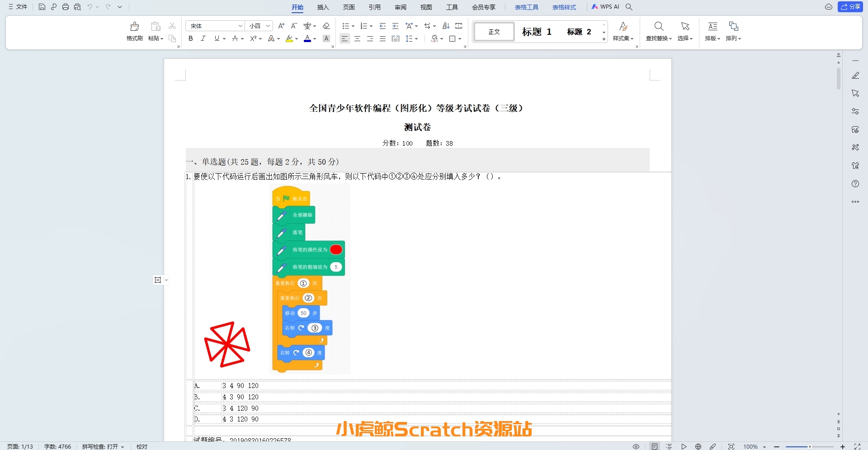Click the increase indent icon

(x=396, y=26)
